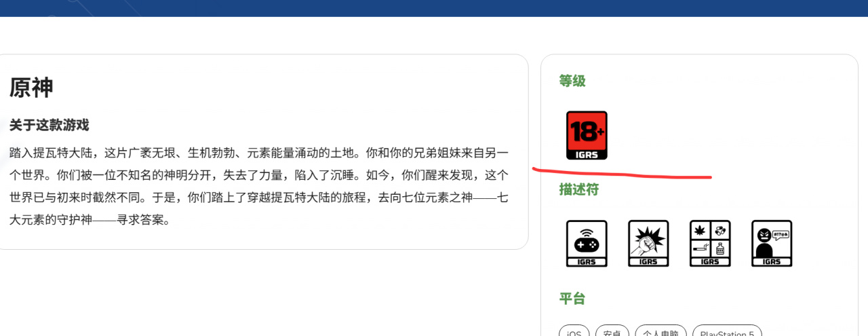Choose the iOS platform tag

(x=574, y=331)
